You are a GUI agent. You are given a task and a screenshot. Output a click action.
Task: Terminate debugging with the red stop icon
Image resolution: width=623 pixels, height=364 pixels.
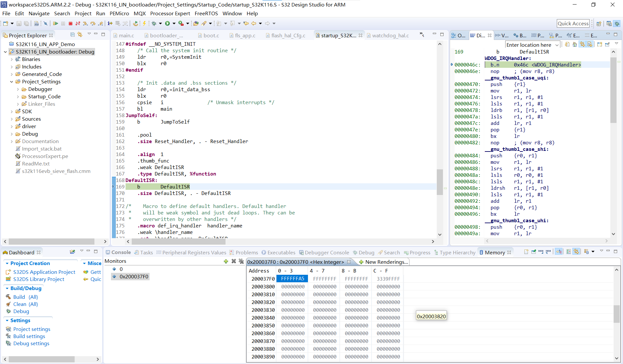(70, 23)
